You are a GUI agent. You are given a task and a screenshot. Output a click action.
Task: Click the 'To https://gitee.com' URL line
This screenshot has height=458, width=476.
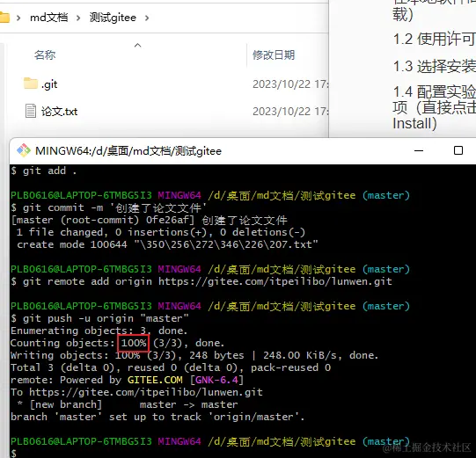tap(136, 392)
